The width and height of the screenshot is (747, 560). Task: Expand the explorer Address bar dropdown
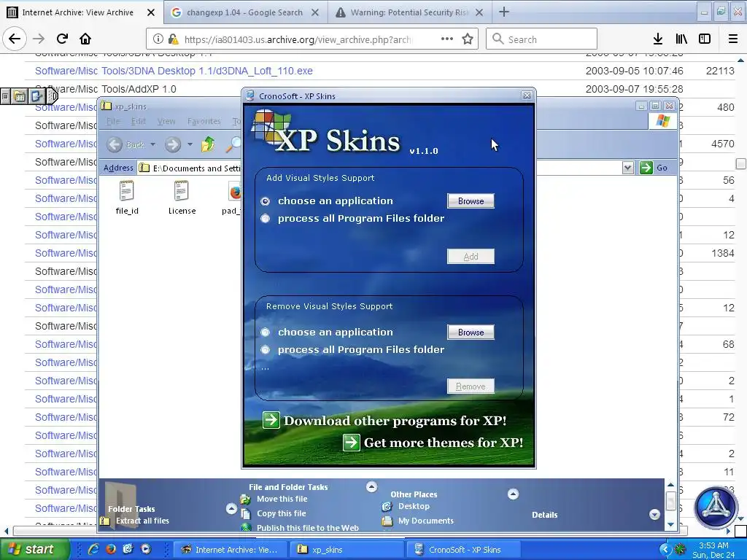(x=628, y=168)
